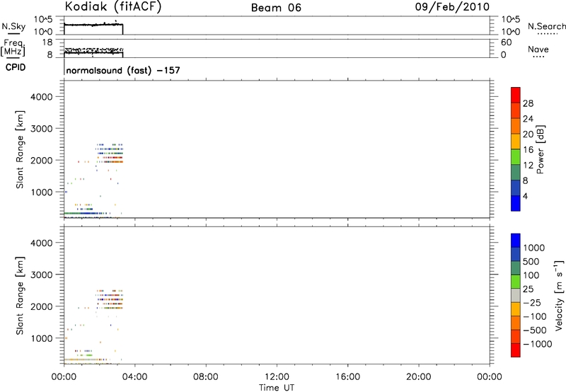Click the '-1000' tick on Velocity colorbar

[537, 344]
